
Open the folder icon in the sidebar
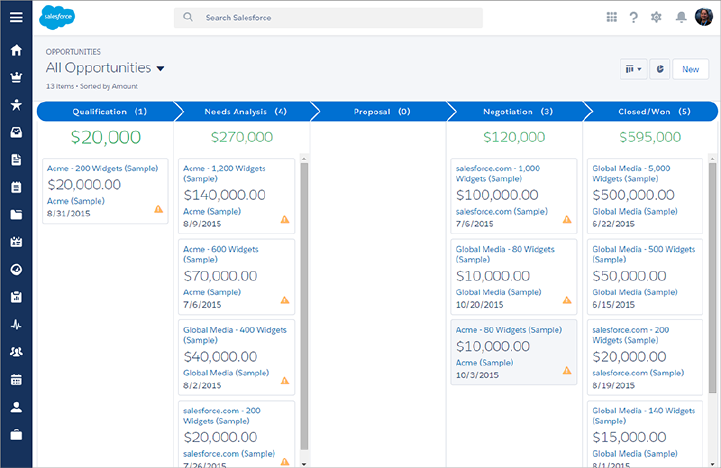[16, 214]
